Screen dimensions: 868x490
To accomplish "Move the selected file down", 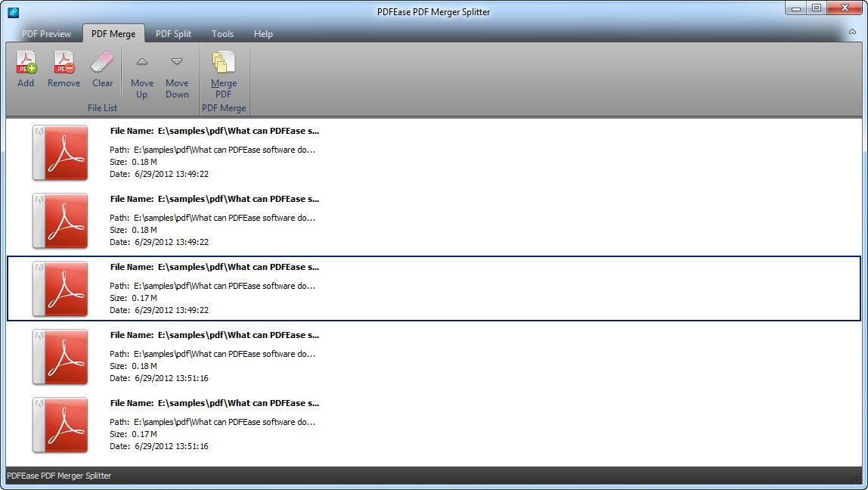I will click(x=177, y=76).
